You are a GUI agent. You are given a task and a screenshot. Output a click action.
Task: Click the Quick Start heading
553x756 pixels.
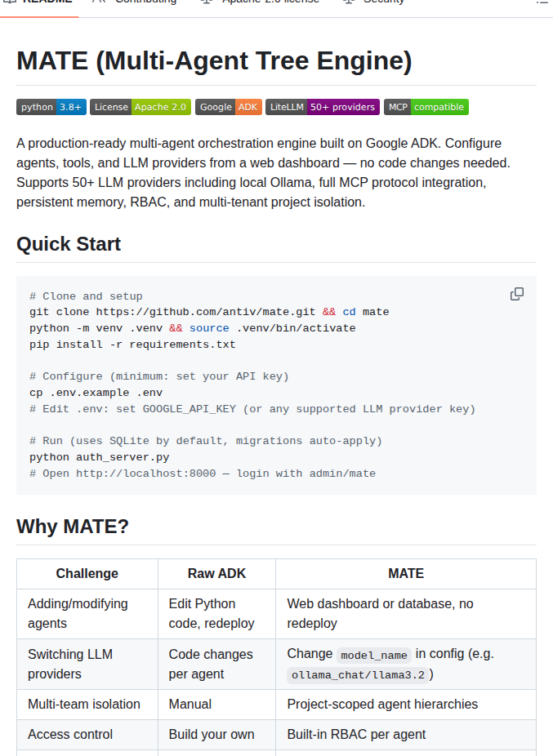69,244
